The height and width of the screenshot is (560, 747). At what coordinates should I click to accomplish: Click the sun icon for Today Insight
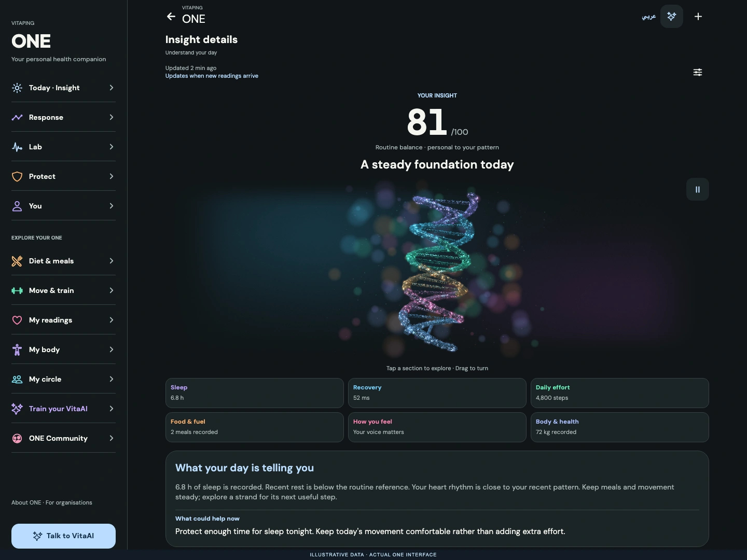click(17, 88)
